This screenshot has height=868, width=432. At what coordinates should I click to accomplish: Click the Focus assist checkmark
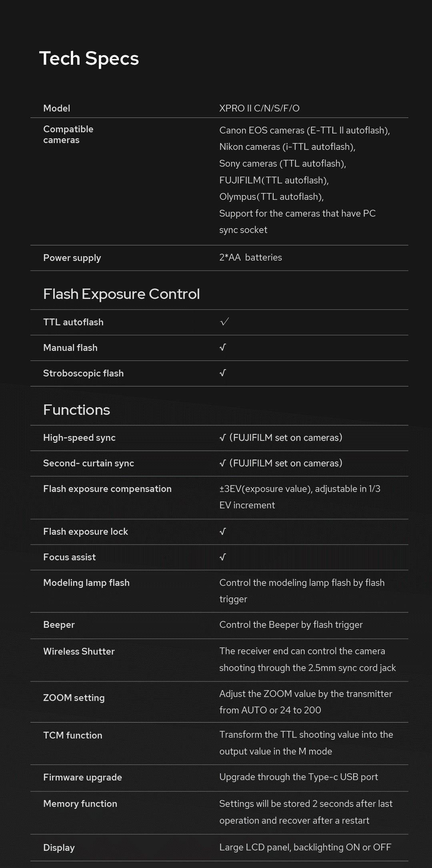tap(223, 557)
